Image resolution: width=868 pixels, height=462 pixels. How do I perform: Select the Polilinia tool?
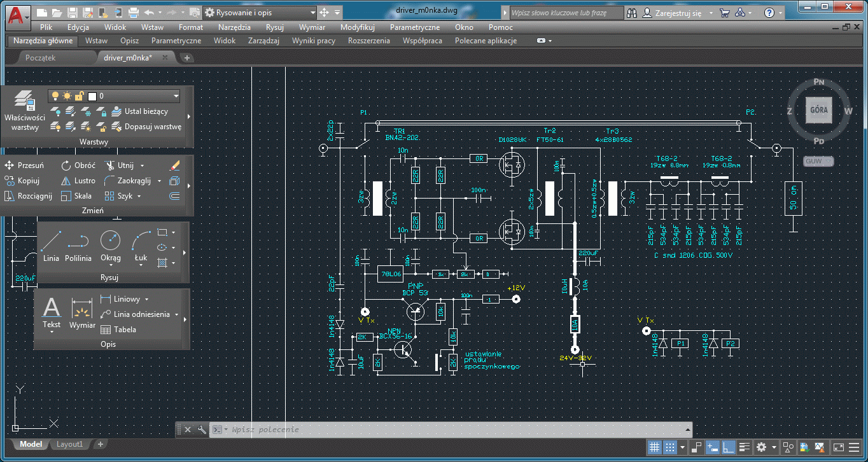click(x=78, y=246)
